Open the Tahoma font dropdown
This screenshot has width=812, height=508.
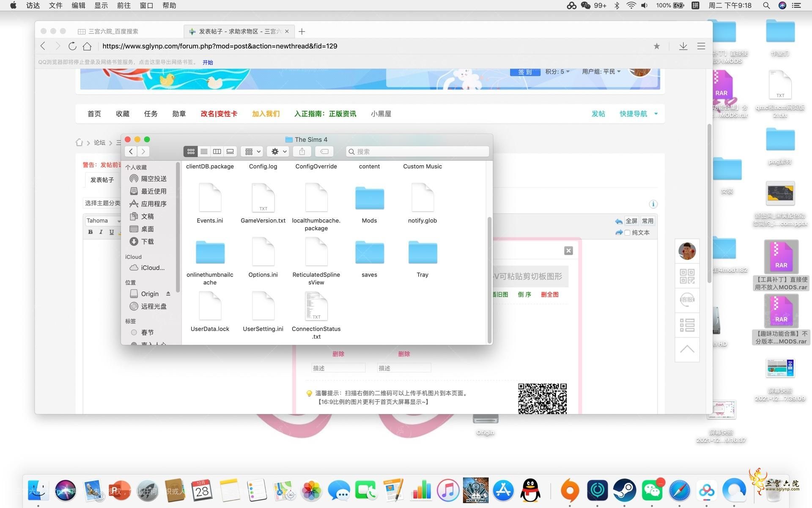pyautogui.click(x=103, y=221)
